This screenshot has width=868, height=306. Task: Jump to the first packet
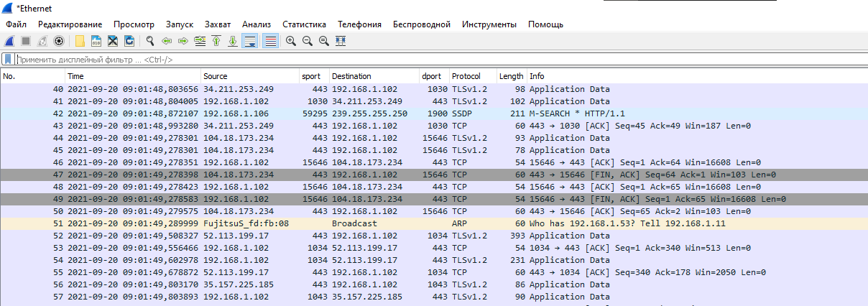[x=216, y=42]
